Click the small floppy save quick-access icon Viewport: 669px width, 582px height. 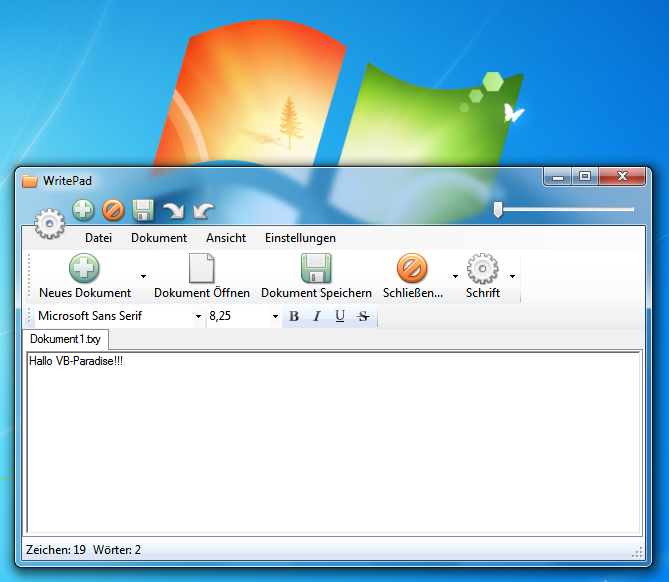tap(143, 210)
